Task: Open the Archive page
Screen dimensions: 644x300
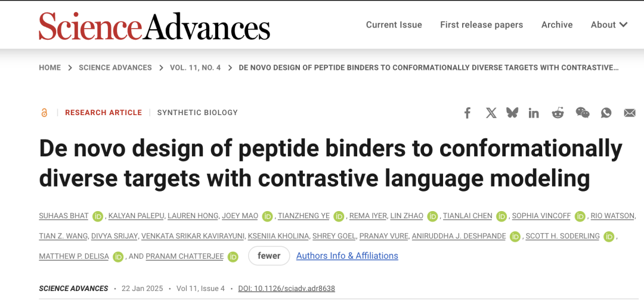Action: (x=557, y=24)
